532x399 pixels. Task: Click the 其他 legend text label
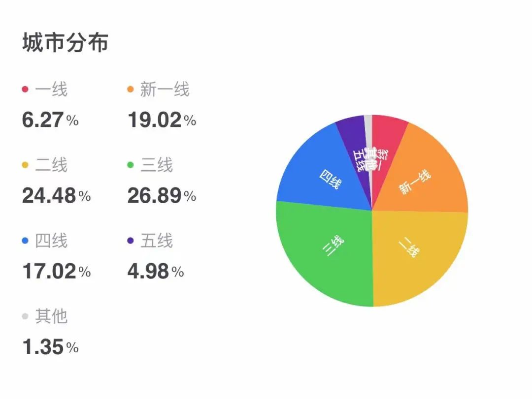click(x=51, y=317)
